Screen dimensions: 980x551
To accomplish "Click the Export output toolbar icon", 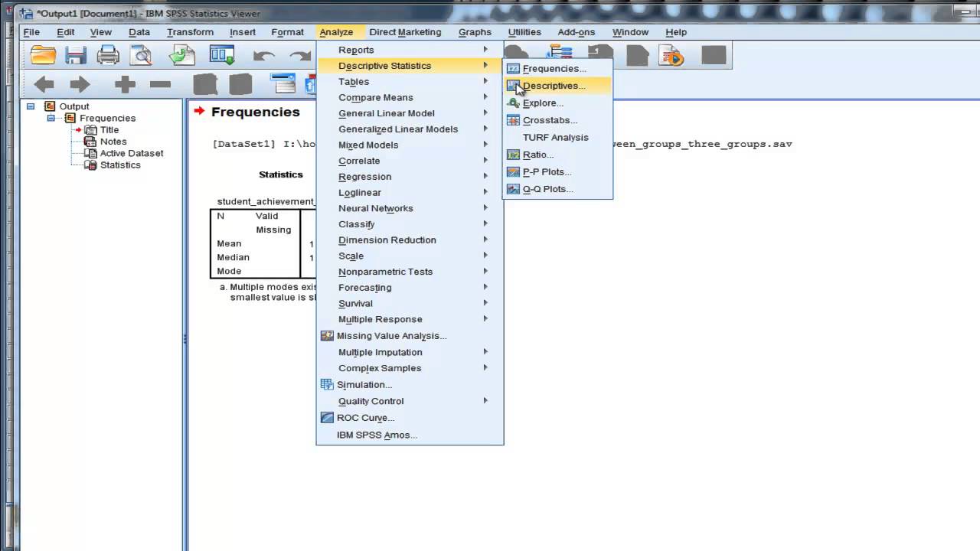I will 182,55.
